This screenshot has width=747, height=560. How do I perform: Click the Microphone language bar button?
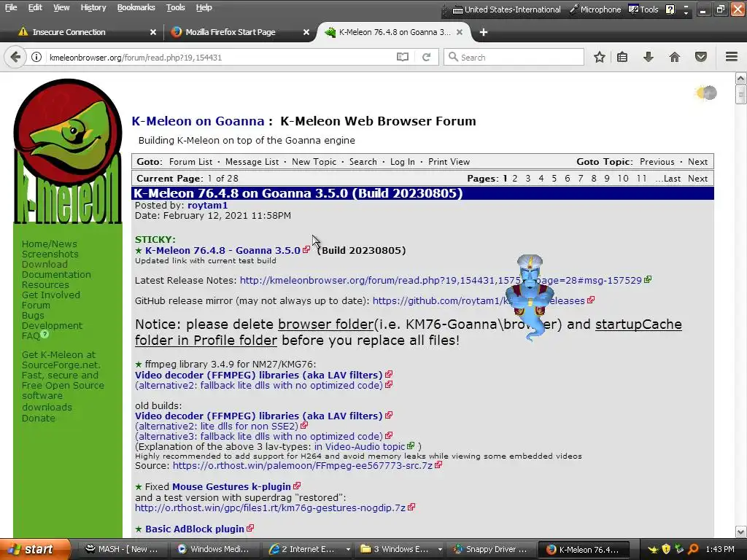tap(595, 9)
